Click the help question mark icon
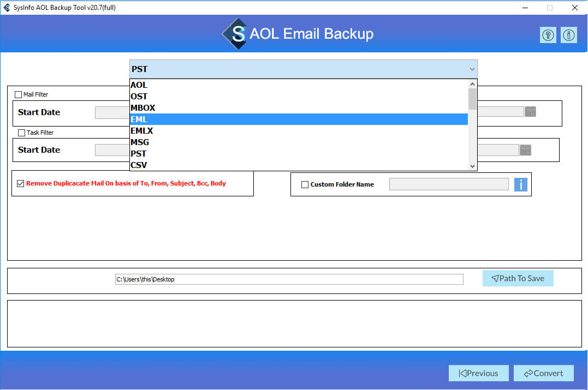This screenshot has height=390, width=588. [x=548, y=35]
